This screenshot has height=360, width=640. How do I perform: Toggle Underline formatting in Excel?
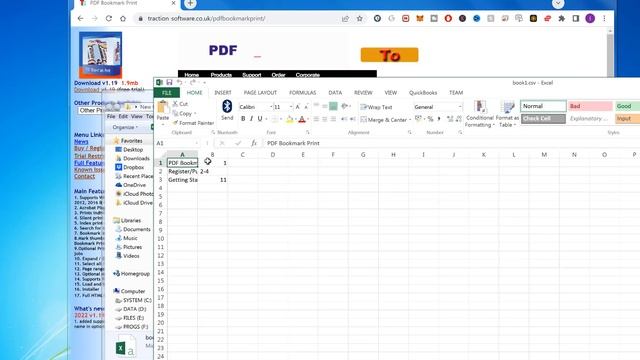click(x=260, y=119)
